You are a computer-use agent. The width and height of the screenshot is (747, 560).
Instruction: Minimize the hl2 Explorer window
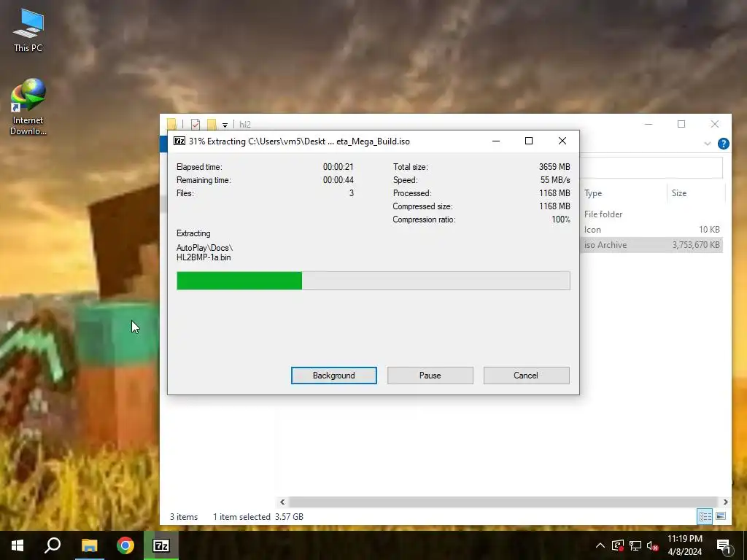tap(649, 124)
